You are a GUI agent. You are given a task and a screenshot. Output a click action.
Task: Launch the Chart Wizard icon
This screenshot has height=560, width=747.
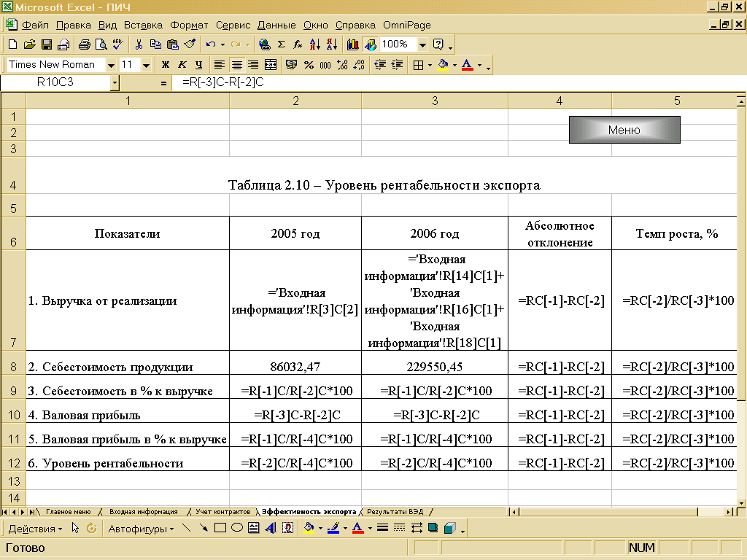click(x=353, y=44)
